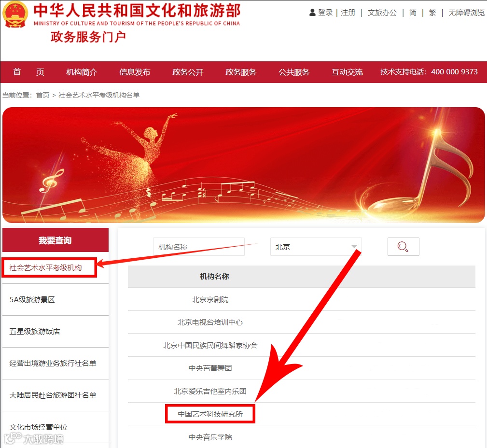Click the magnifier search button

(403, 247)
